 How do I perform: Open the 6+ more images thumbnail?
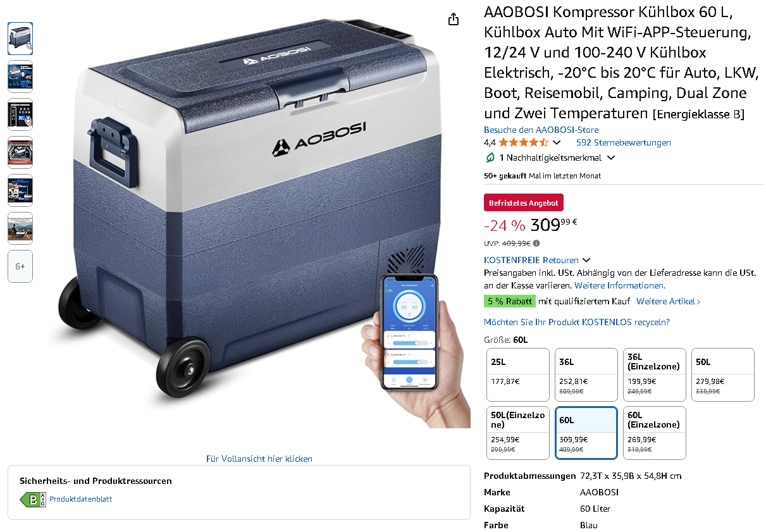pyautogui.click(x=20, y=266)
